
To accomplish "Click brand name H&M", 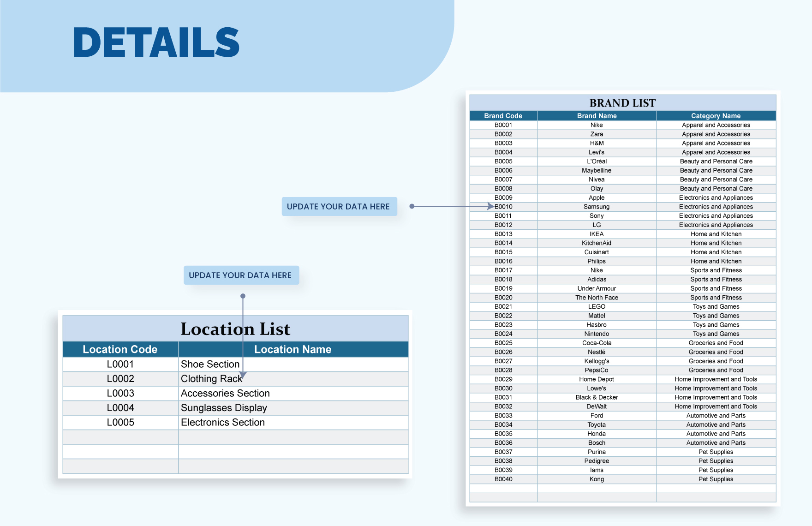I will click(597, 143).
